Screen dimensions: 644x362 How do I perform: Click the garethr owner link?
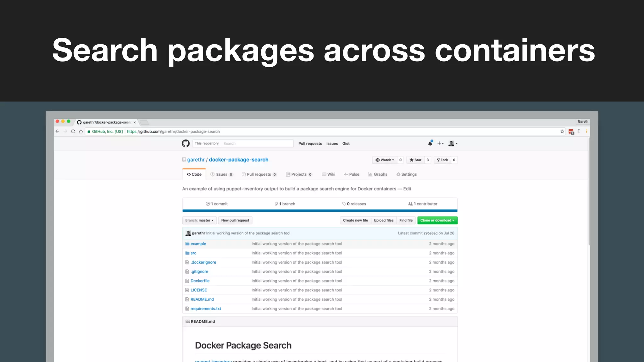click(x=196, y=160)
